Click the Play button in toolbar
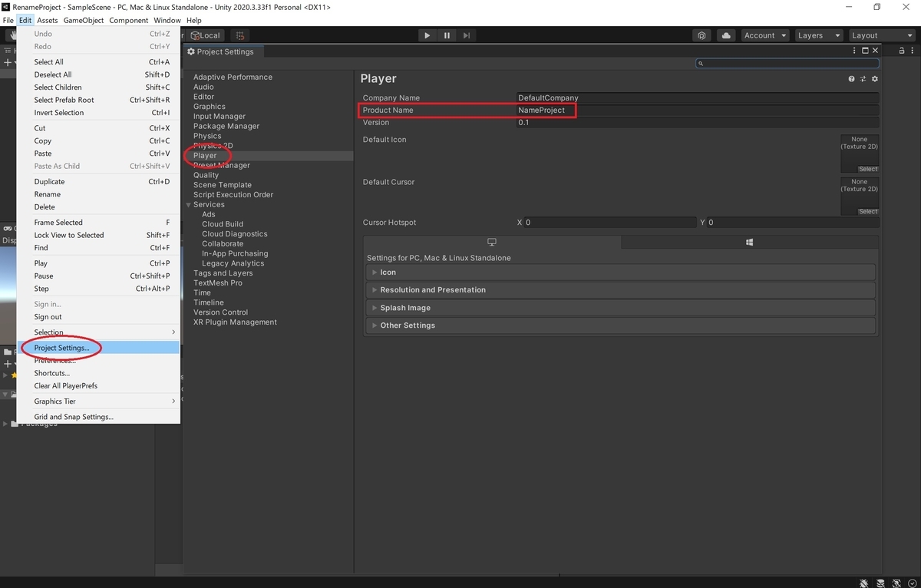This screenshot has width=921, height=588. point(427,35)
